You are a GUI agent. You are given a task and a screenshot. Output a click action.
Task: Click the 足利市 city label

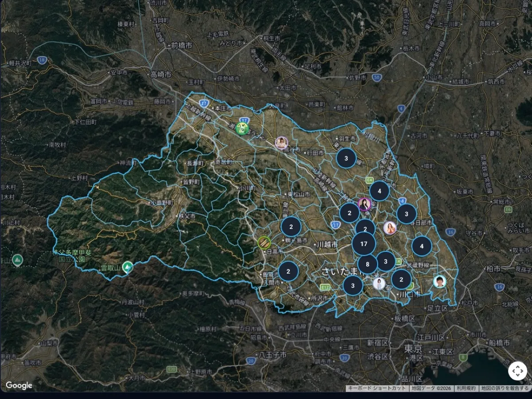[x=313, y=66]
